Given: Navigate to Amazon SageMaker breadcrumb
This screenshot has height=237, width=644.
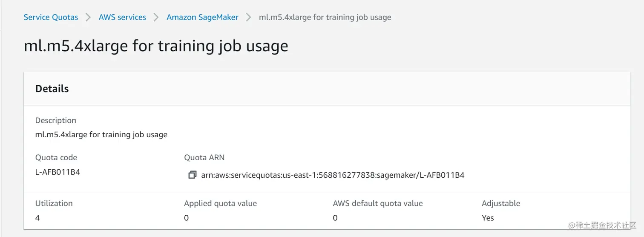Looking at the screenshot, I should 202,17.
